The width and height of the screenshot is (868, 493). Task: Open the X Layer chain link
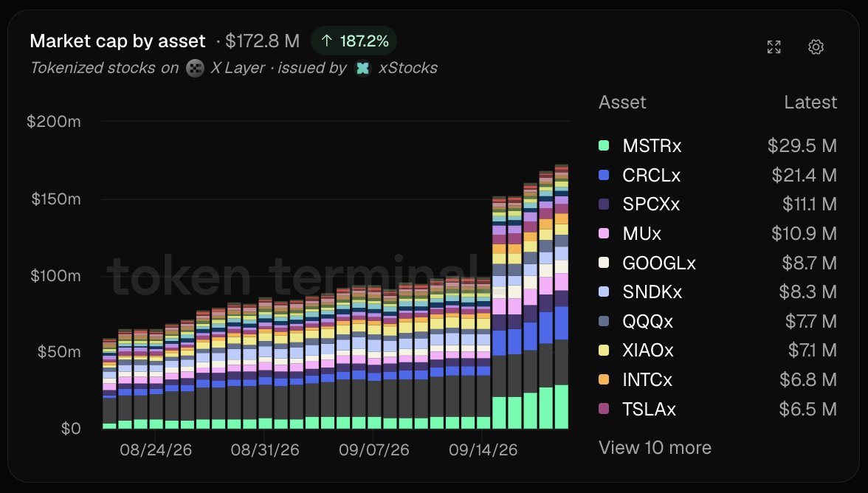click(x=238, y=68)
